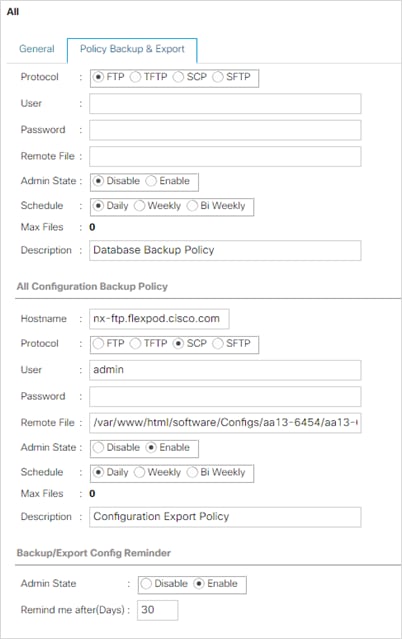Screen dimensions: 402x639
Task: Set Database Backup schedule to Bi Weekly
Action: click(x=192, y=206)
